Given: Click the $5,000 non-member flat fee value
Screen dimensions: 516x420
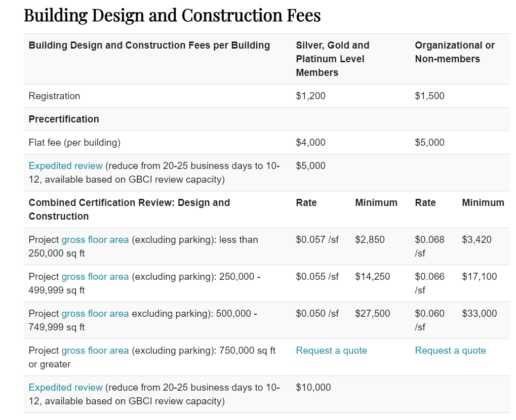Looking at the screenshot, I should 429,143.
